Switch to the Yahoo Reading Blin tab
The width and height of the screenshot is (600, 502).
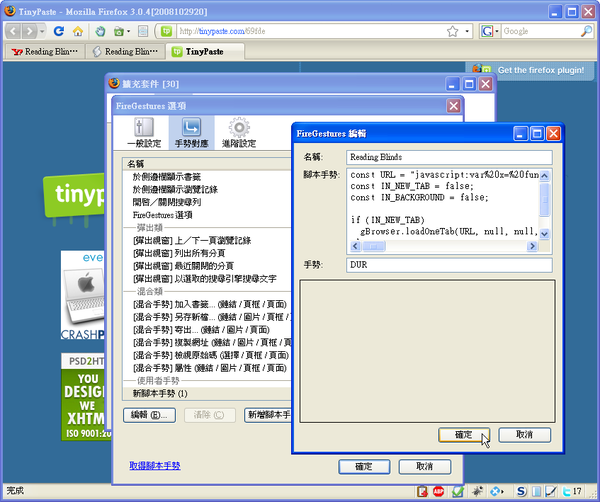(x=44, y=52)
